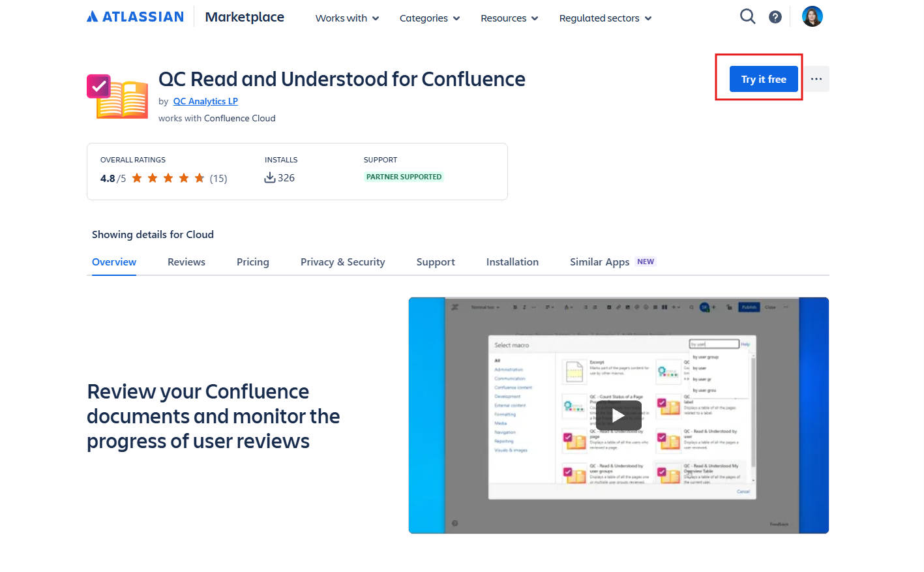Open the user profile avatar
Viewport: 924px width, 572px height.
point(812,16)
